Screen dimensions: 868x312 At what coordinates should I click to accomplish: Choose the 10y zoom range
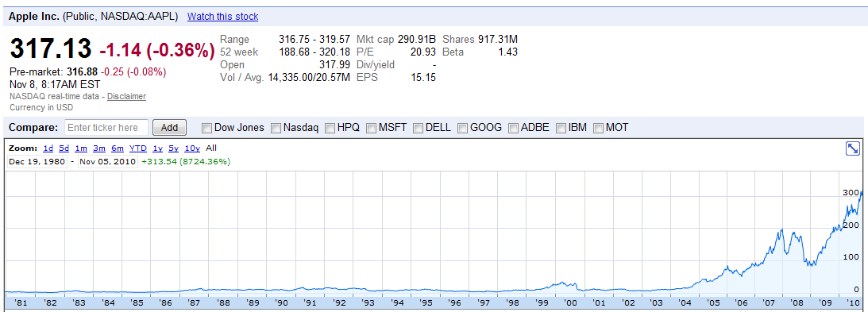point(192,148)
